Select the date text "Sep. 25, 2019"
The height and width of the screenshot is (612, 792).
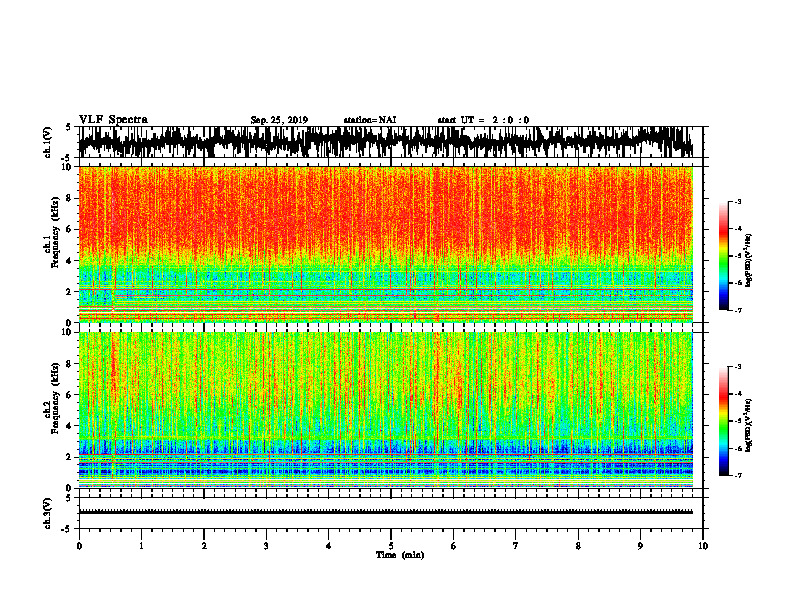[279, 120]
